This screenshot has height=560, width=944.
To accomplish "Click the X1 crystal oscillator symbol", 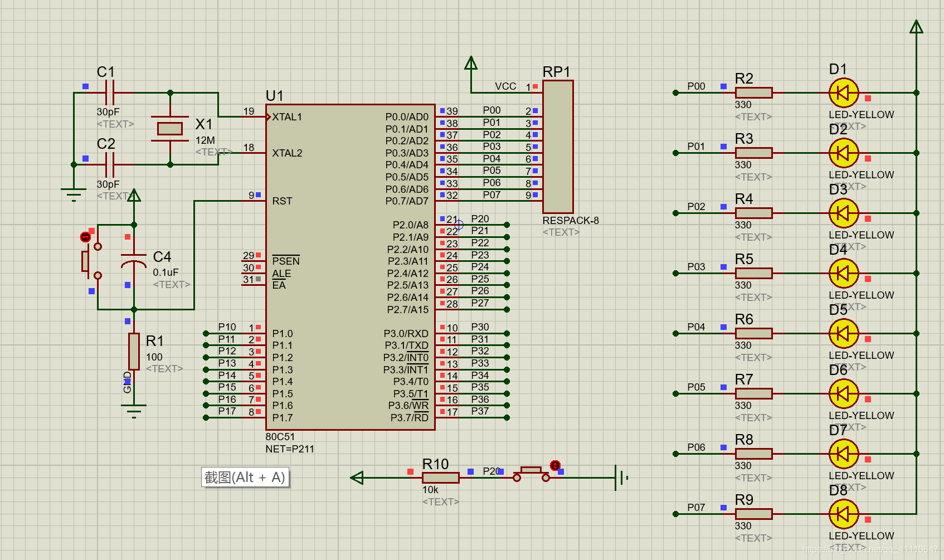I will [170, 129].
